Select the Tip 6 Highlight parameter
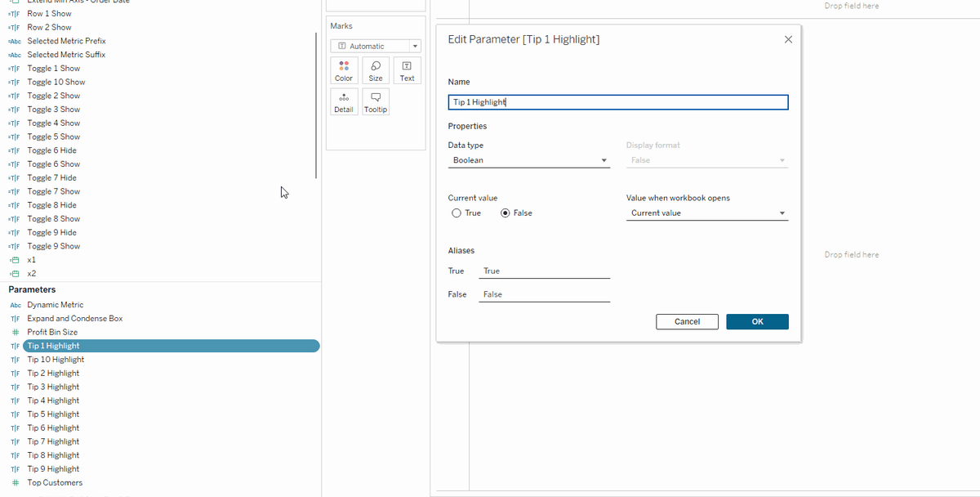 (x=53, y=428)
